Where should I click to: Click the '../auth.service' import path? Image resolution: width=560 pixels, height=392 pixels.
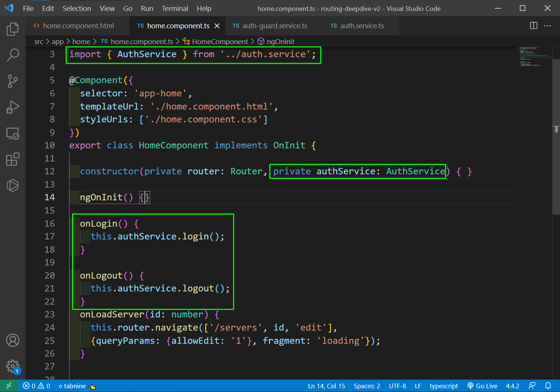coord(265,54)
